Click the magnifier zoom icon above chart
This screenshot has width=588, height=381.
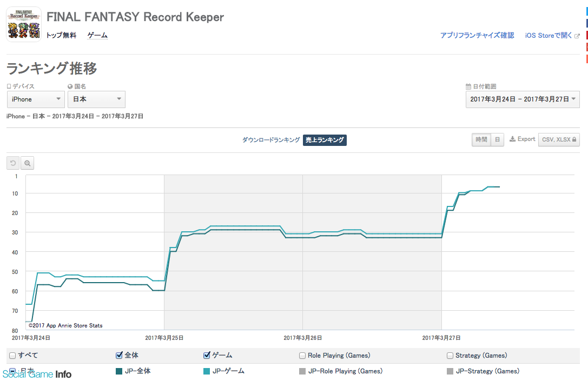pos(28,163)
